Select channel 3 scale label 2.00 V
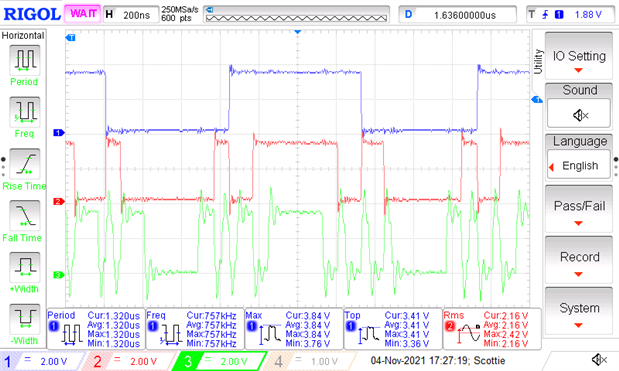619x371 pixels. tap(234, 361)
